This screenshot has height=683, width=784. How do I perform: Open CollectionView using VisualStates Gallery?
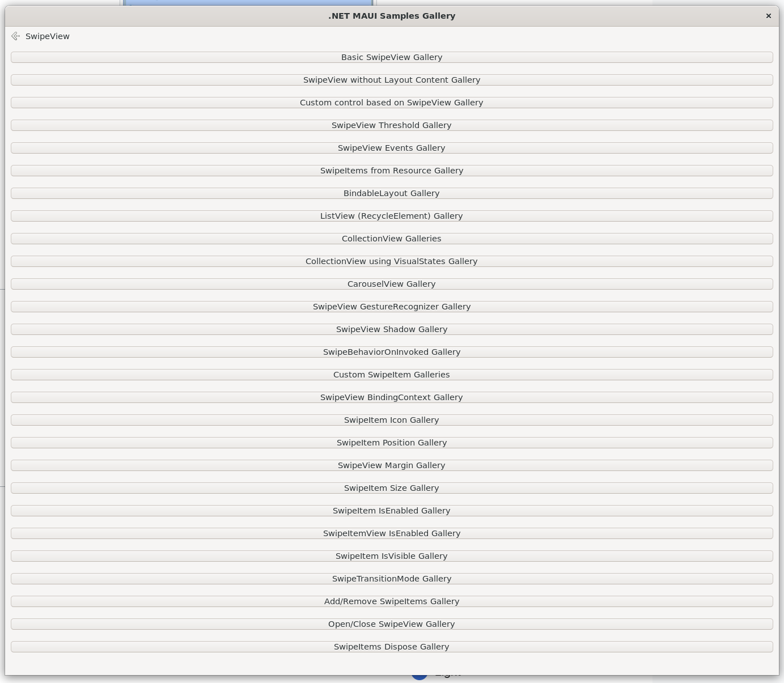392,261
